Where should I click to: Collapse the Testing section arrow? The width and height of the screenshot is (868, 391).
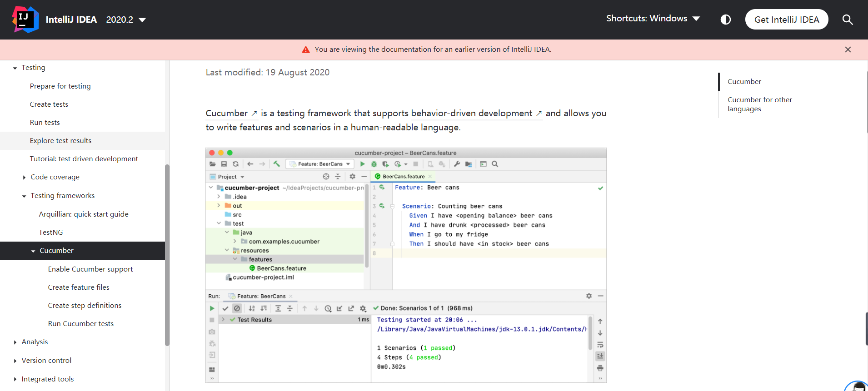pos(15,68)
